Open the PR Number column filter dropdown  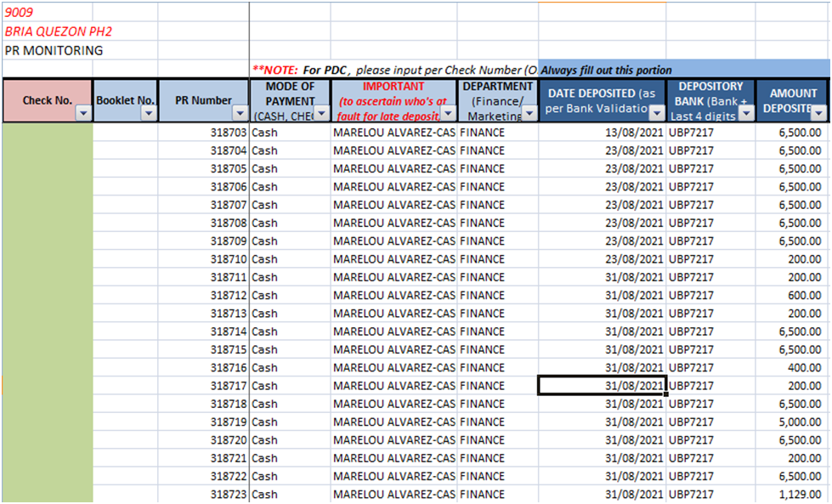click(x=240, y=112)
